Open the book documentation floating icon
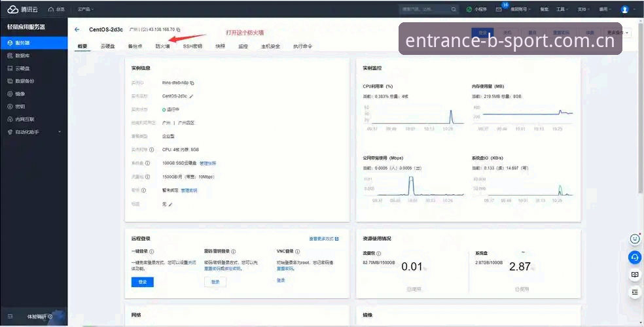 [x=635, y=275]
